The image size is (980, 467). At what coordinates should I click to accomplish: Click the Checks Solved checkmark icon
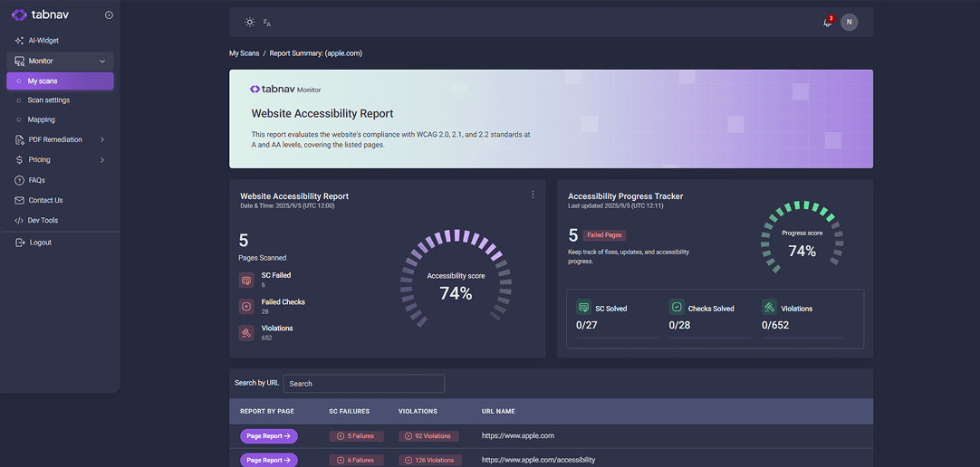677,307
